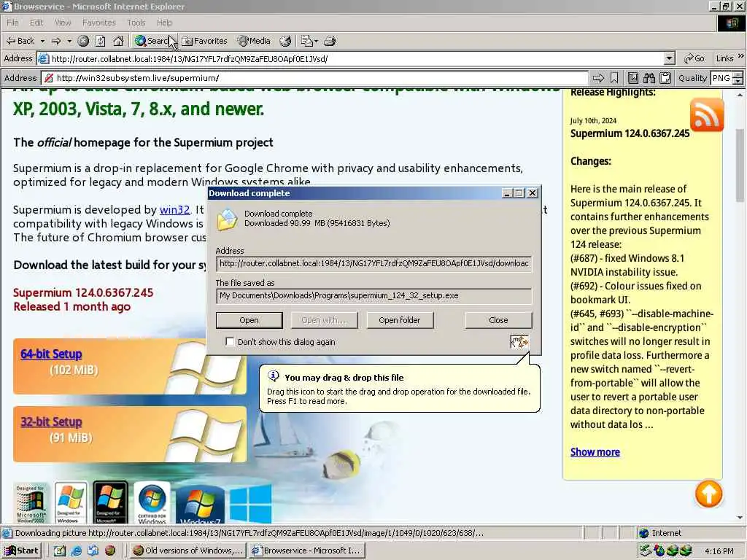
Task: Click the 32-bit Setup link
Action: [51, 422]
